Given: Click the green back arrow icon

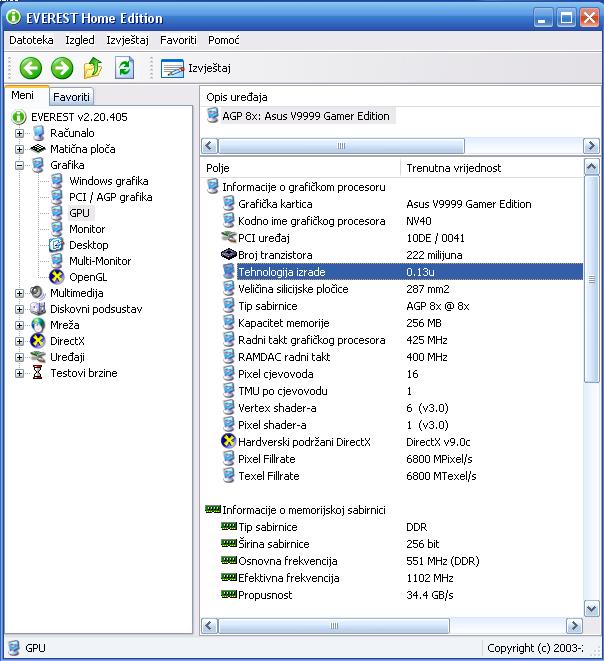Looking at the screenshot, I should pos(31,67).
